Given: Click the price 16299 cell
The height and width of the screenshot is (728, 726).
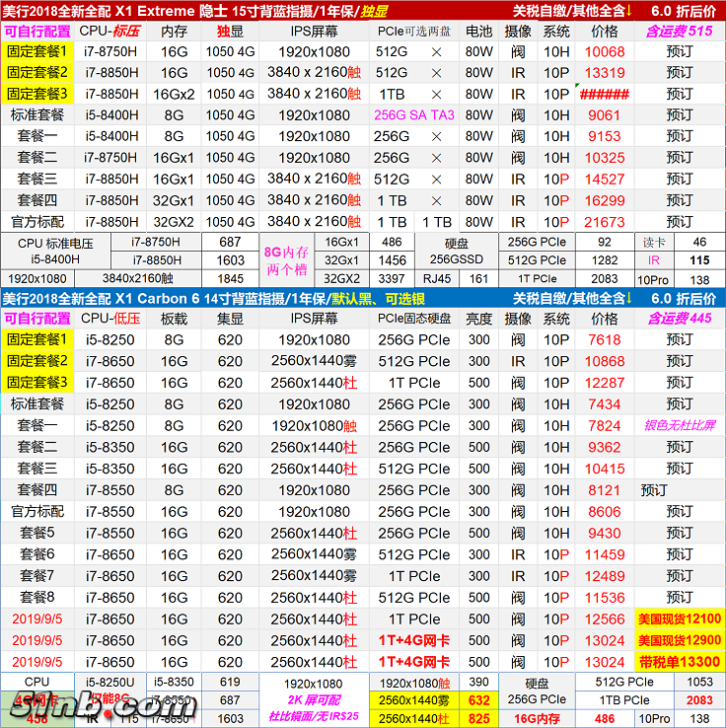Looking at the screenshot, I should [605, 200].
